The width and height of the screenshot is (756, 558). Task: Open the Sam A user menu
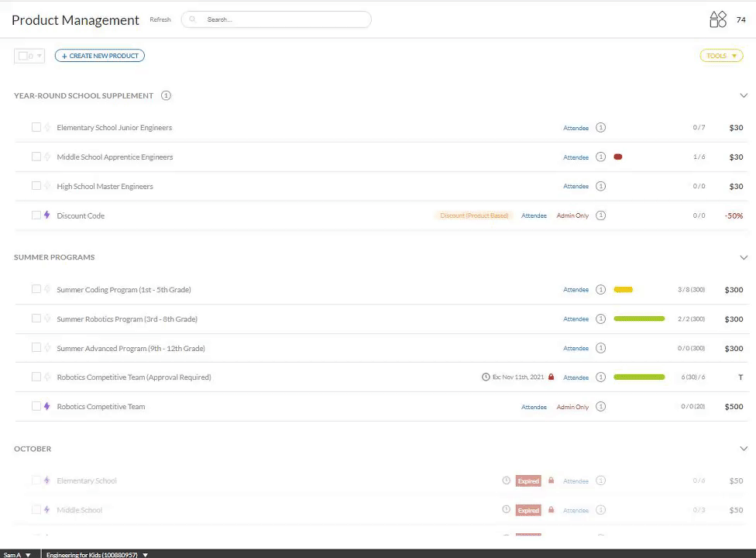point(17,555)
